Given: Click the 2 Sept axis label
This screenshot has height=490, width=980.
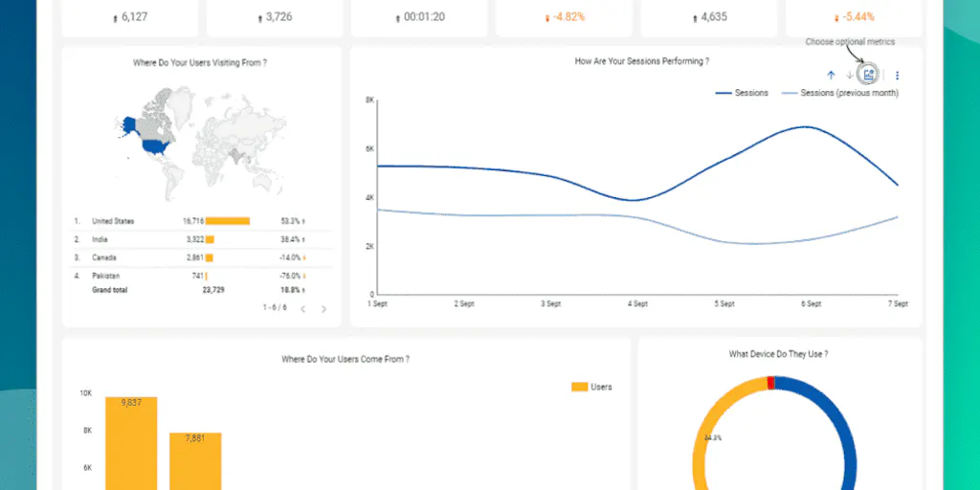Looking at the screenshot, I should pyautogui.click(x=464, y=303).
